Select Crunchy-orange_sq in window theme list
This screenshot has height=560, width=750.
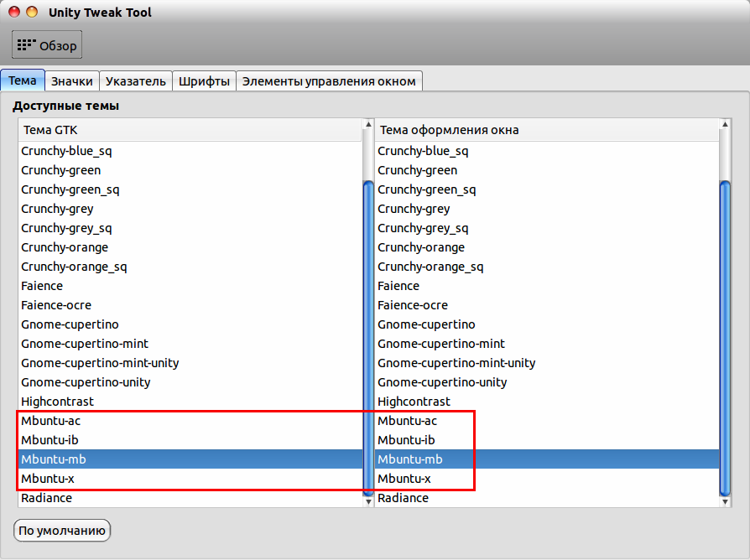click(x=547, y=267)
